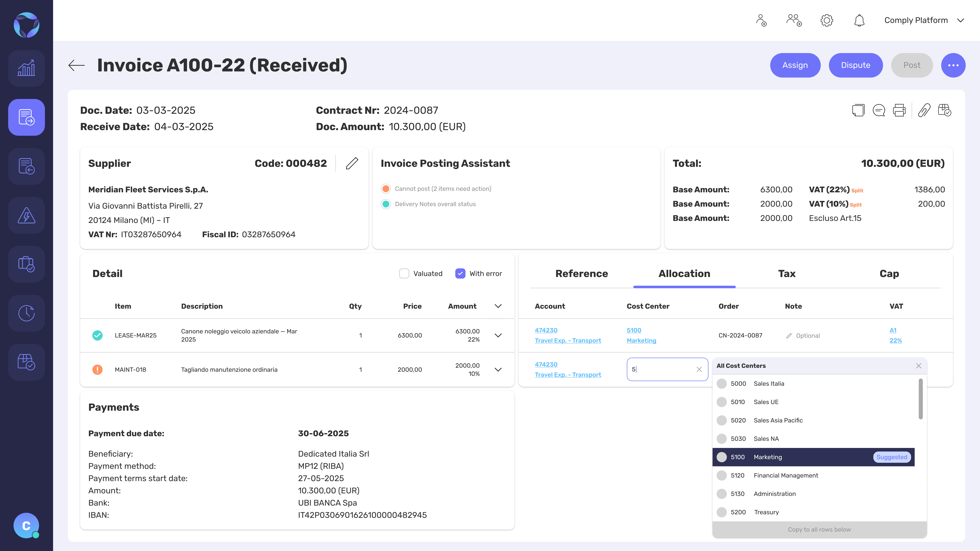Select cost center 5000 Sales Italia
This screenshot has width=980, height=551.
click(x=813, y=384)
